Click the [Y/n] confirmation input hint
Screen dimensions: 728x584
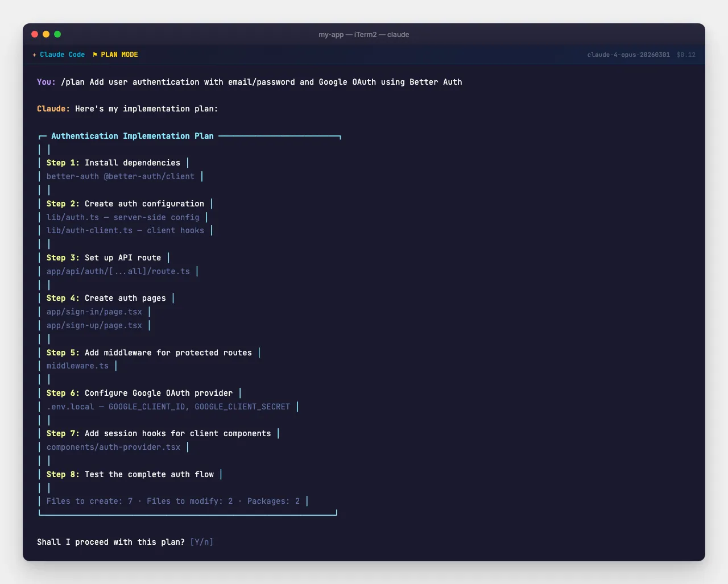[x=202, y=542]
